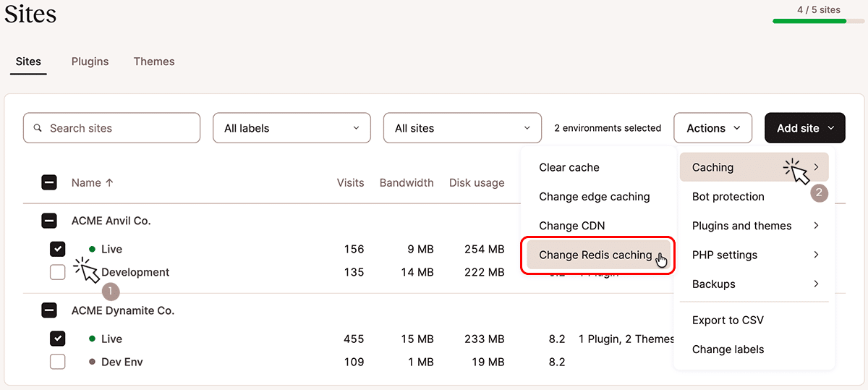Select Change CDN option
868x390 pixels.
point(572,226)
